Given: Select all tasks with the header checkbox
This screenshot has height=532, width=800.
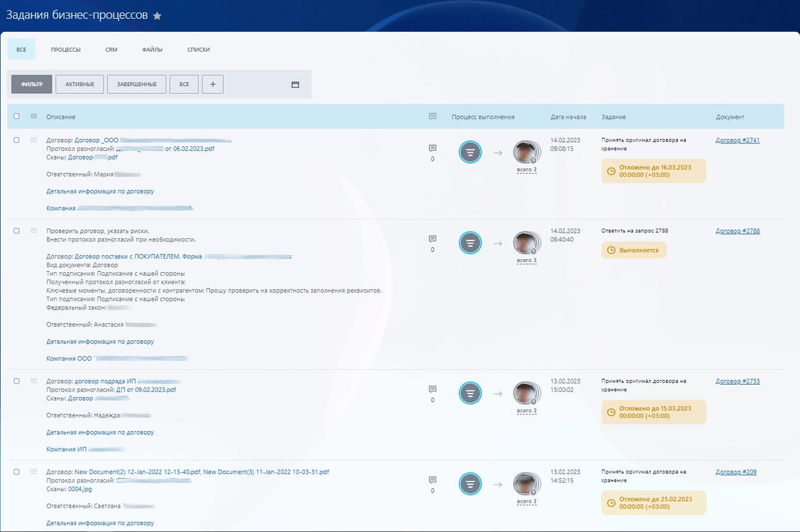Looking at the screenshot, I should click(x=17, y=116).
